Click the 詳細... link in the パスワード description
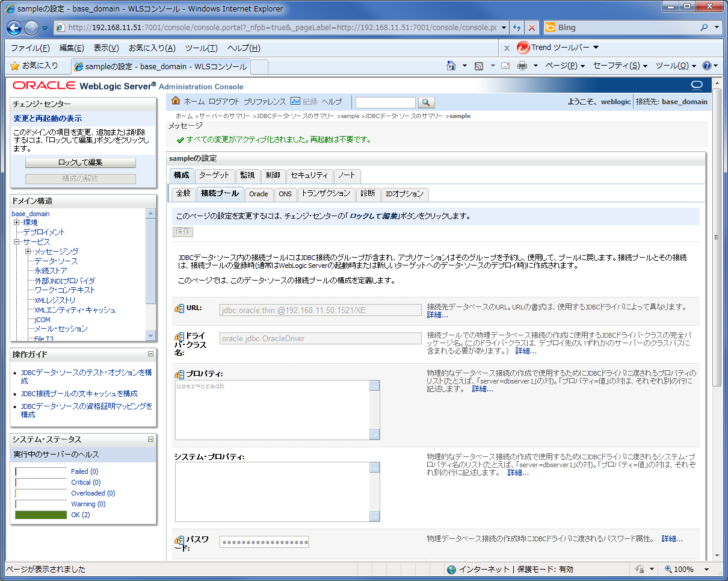The height and width of the screenshot is (581, 728). 672,539
